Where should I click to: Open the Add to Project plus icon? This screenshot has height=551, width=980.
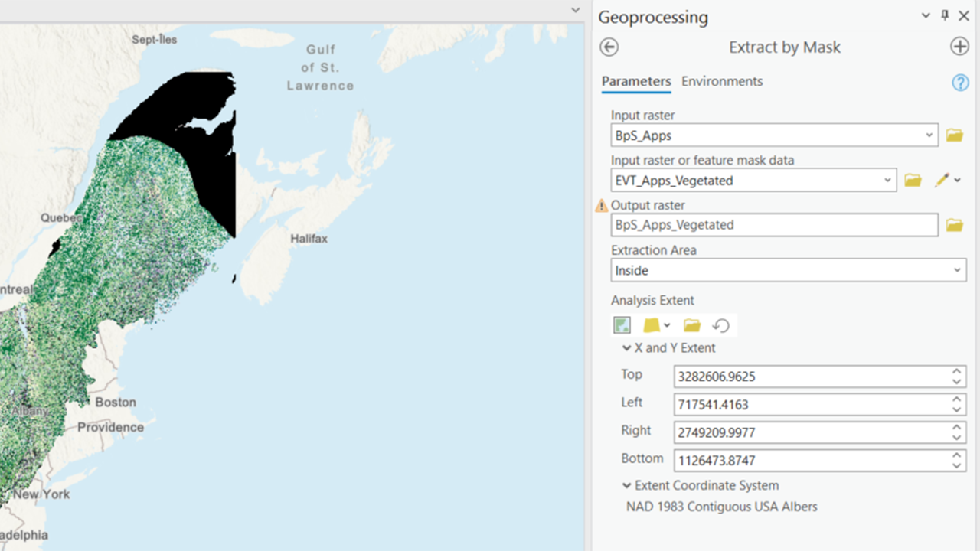(959, 46)
